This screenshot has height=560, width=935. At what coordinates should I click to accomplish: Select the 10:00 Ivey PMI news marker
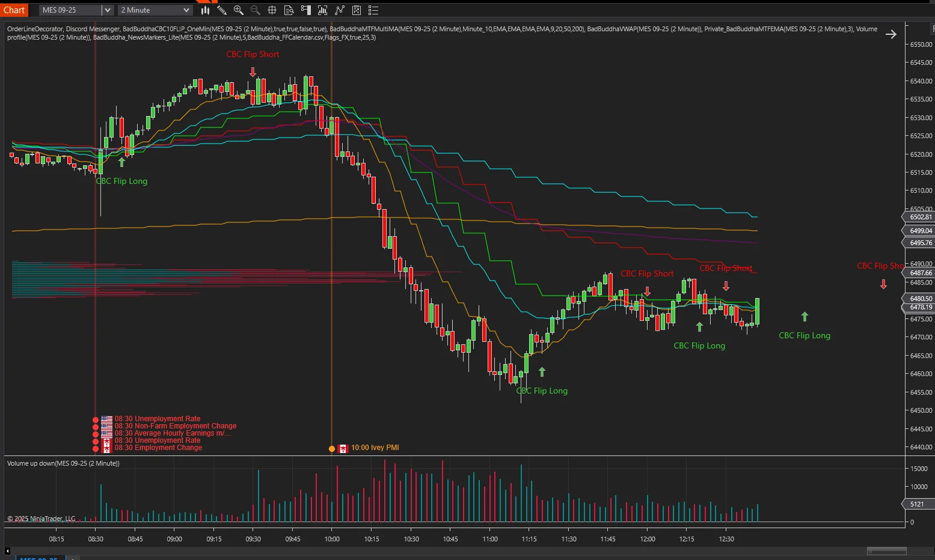pos(375,448)
